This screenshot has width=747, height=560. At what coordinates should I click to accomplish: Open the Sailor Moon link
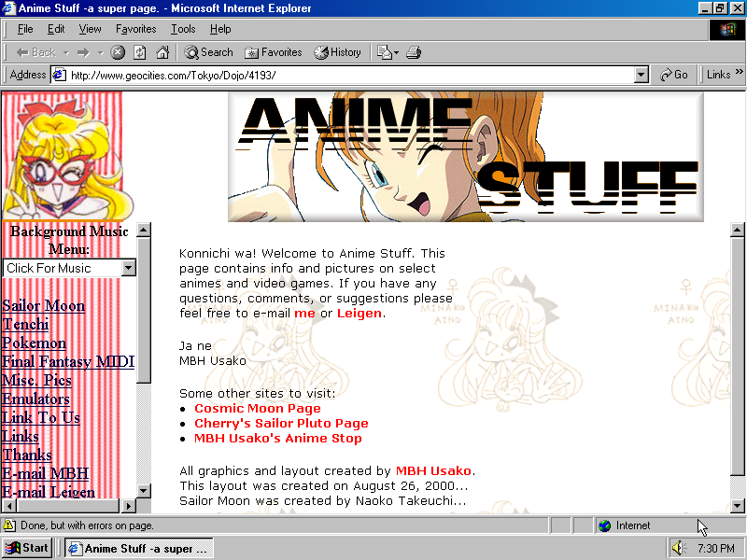pyautogui.click(x=43, y=306)
